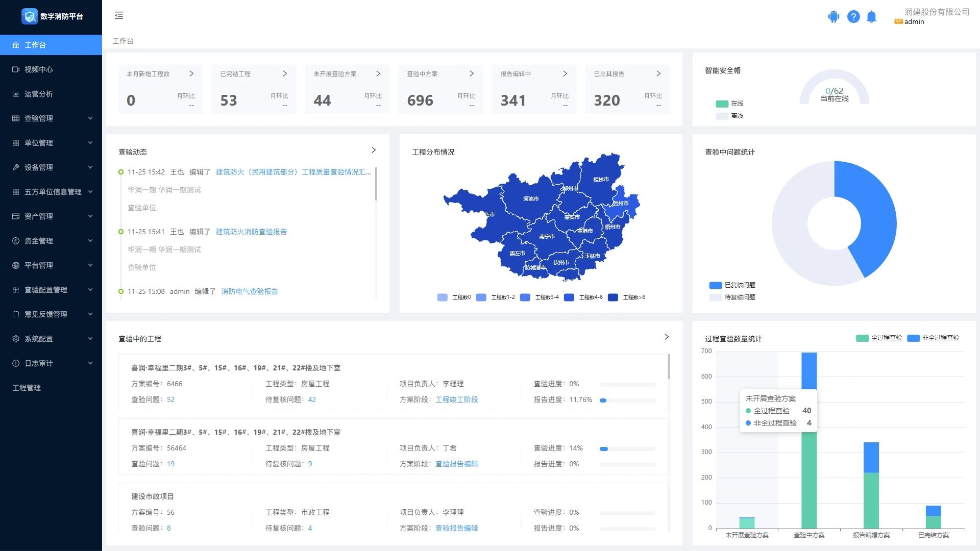Click the 工程竣工阶段 stage link
980x551 pixels.
tap(456, 399)
